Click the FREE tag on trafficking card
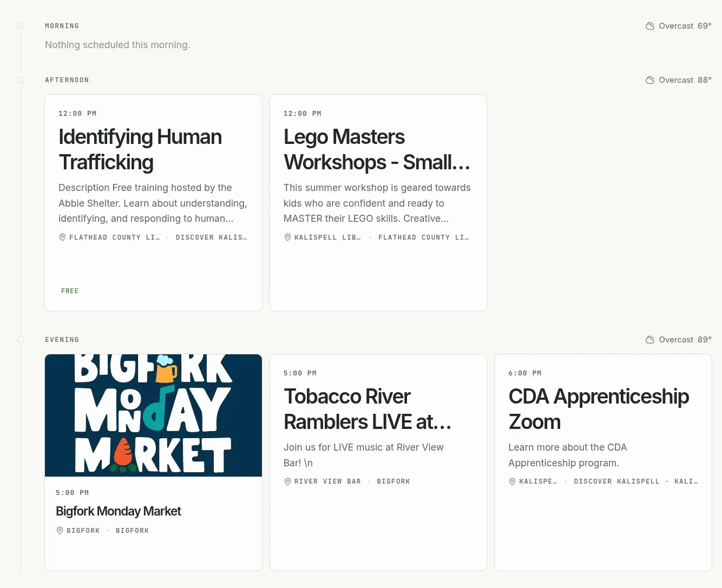 tap(70, 291)
